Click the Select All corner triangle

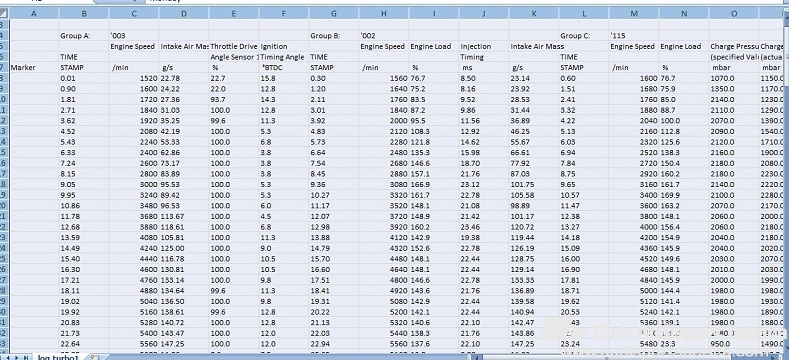click(4, 14)
